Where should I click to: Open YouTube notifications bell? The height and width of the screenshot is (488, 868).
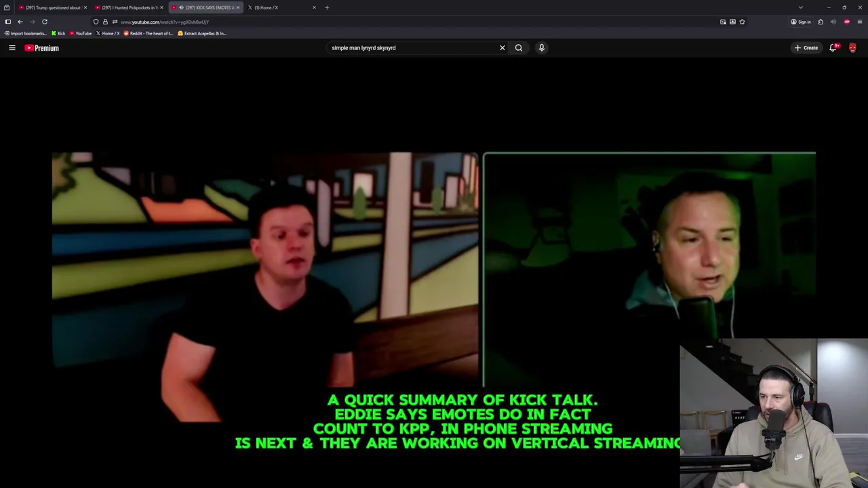click(833, 48)
